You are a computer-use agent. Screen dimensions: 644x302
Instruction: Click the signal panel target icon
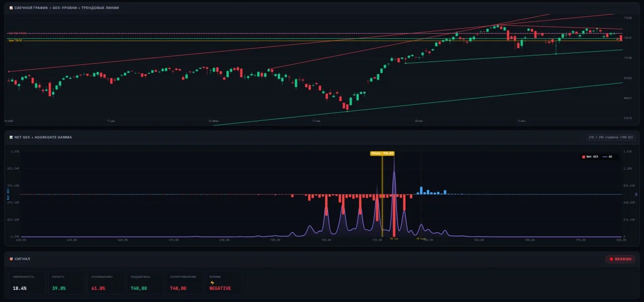(11, 259)
